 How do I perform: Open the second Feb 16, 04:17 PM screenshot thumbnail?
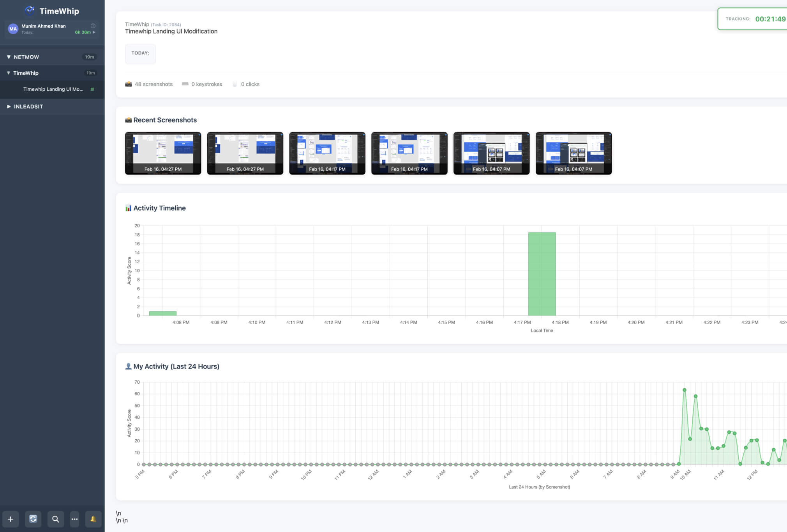pos(409,153)
